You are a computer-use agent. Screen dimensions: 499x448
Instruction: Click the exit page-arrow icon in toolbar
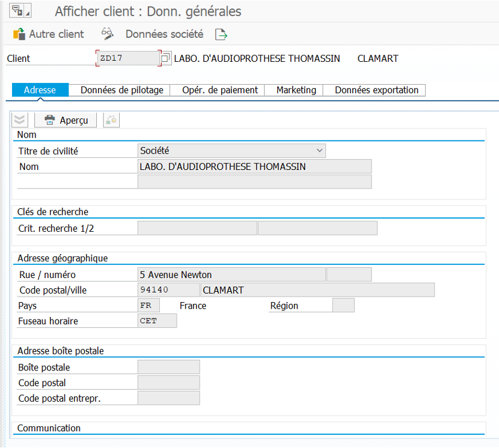(221, 34)
